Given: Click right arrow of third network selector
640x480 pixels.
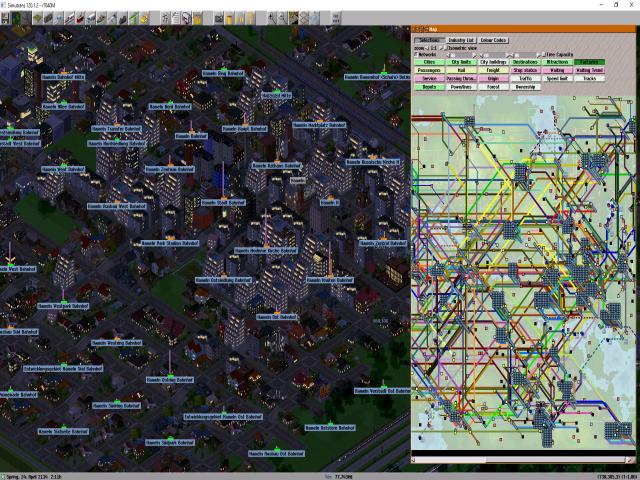Looking at the screenshot, I should [x=538, y=55].
